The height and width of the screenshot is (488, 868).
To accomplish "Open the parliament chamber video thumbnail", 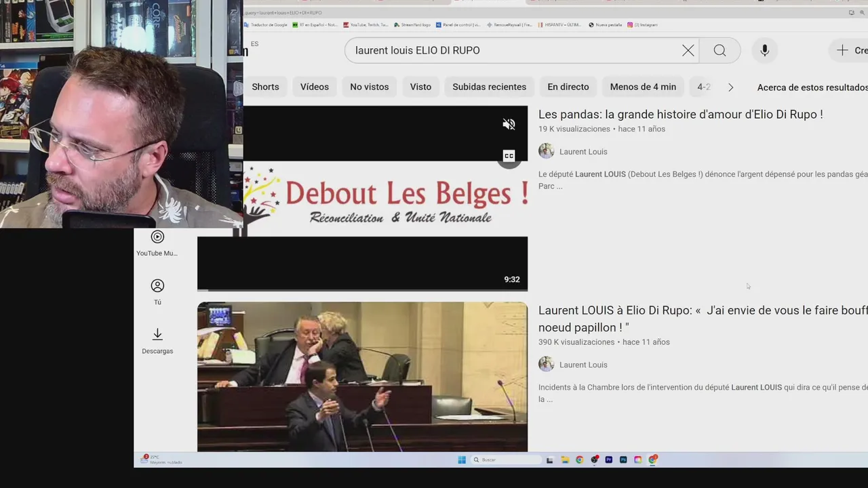I will click(362, 377).
